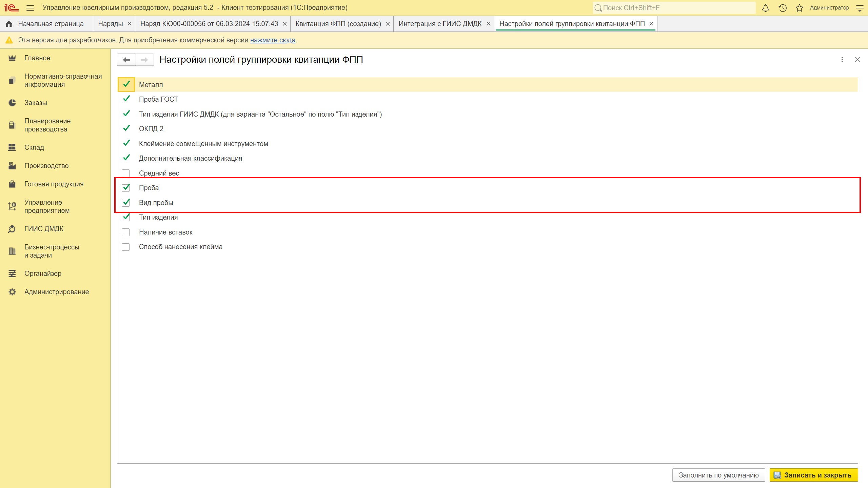Open favorites star icon

[x=800, y=8]
